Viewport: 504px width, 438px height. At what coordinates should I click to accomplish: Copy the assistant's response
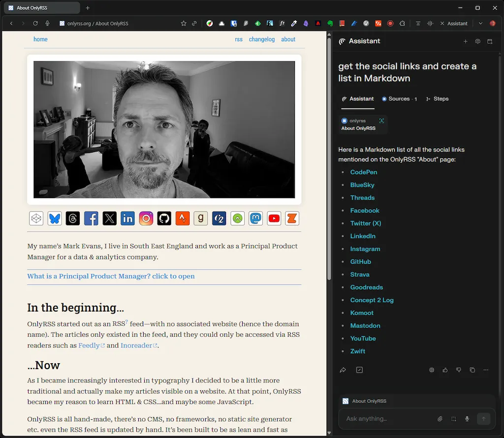472,370
